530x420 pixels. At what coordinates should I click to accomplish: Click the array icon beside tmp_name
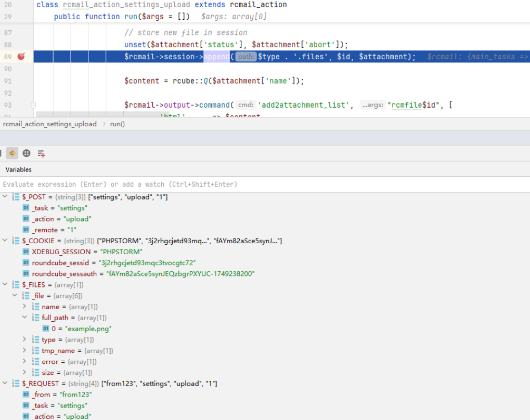coord(35,351)
